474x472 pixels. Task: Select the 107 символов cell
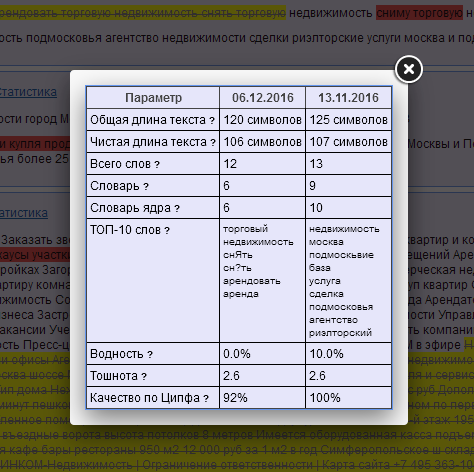tap(348, 142)
